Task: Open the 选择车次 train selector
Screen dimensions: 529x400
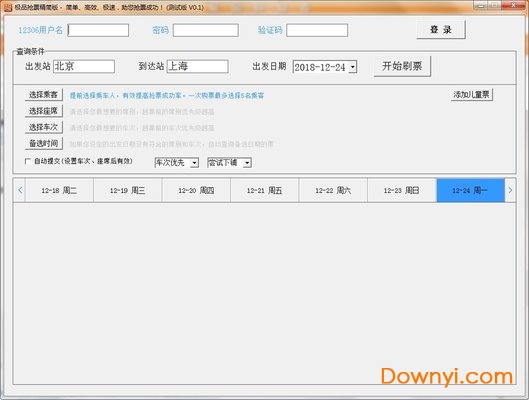Action: pos(44,127)
